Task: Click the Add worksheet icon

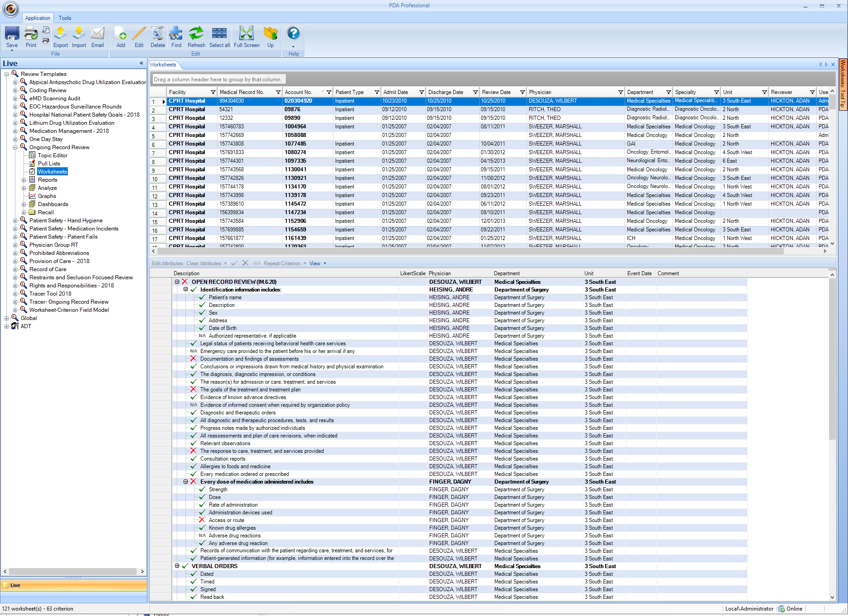Action: click(x=121, y=37)
